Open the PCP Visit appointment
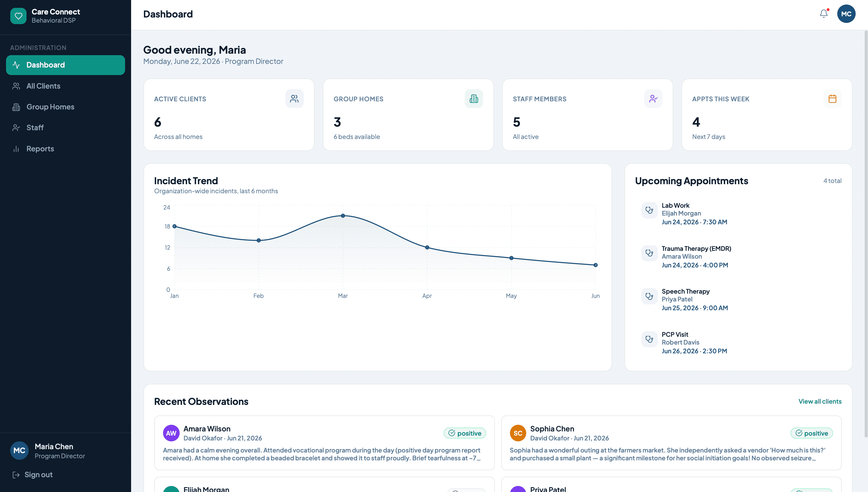The width and height of the screenshot is (868, 492). pyautogui.click(x=738, y=343)
